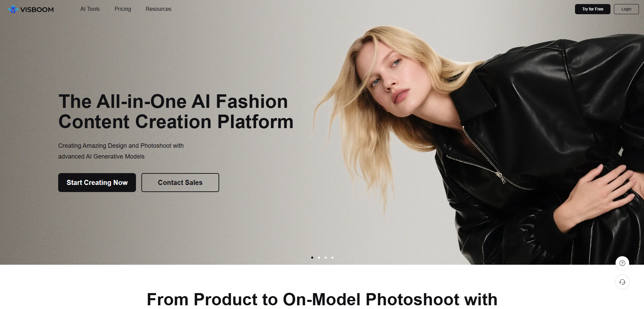Click Start Creating Now button

point(97,183)
